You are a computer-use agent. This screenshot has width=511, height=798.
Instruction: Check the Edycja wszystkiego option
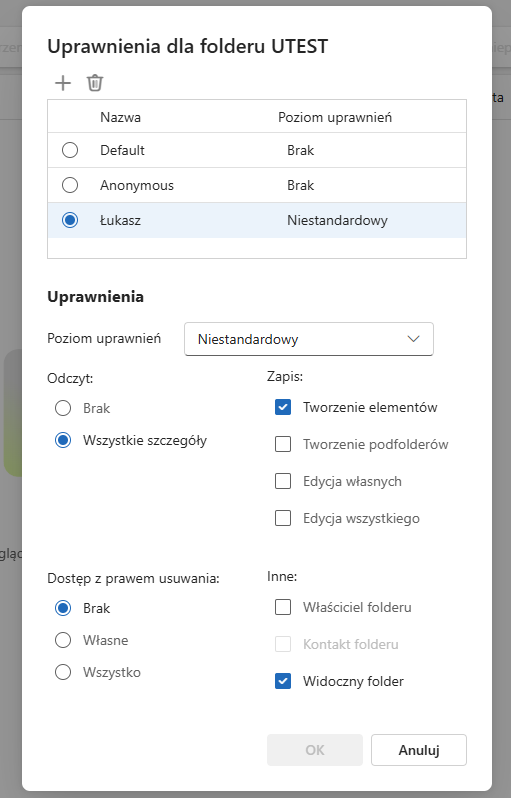pos(283,518)
